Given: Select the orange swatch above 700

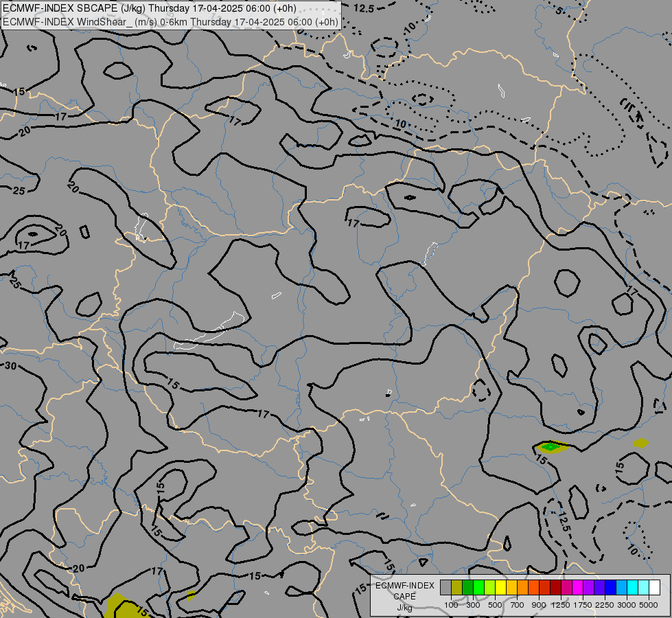Looking at the screenshot, I should click(x=522, y=587).
